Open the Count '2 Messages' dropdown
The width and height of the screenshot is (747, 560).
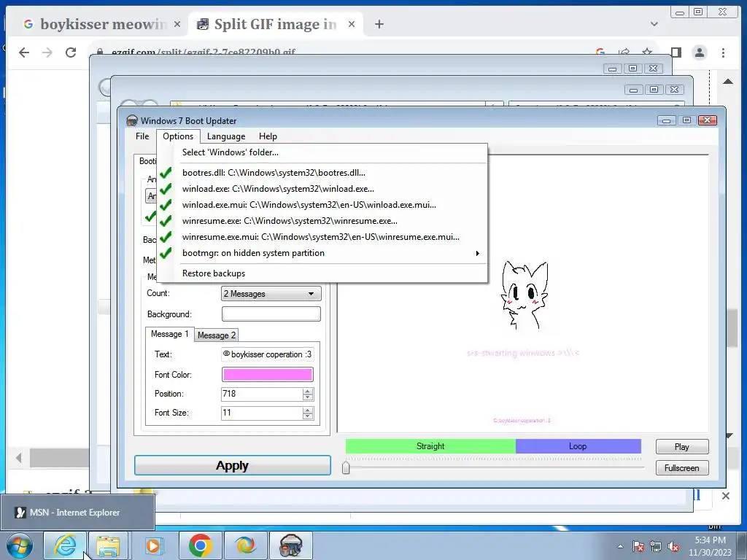[271, 294]
